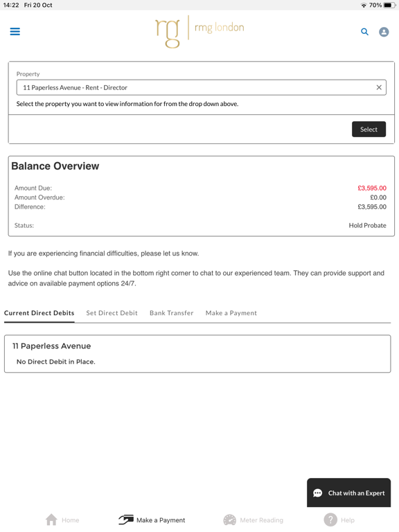Tap the Meter Reading label in footer
The height and width of the screenshot is (532, 399).
(x=262, y=520)
